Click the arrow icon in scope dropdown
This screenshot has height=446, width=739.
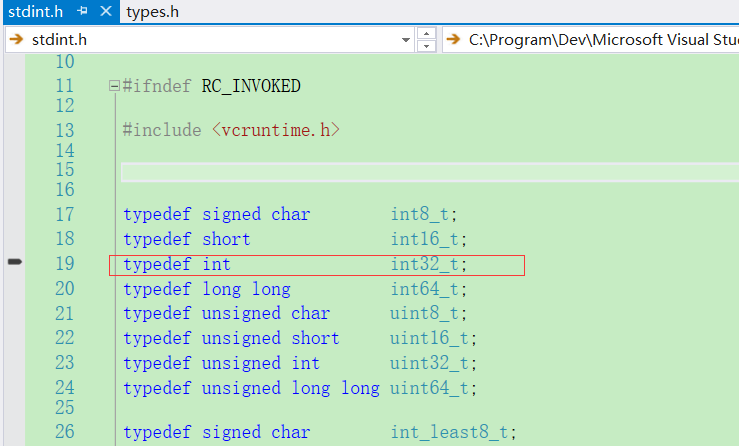pyautogui.click(x=16, y=39)
